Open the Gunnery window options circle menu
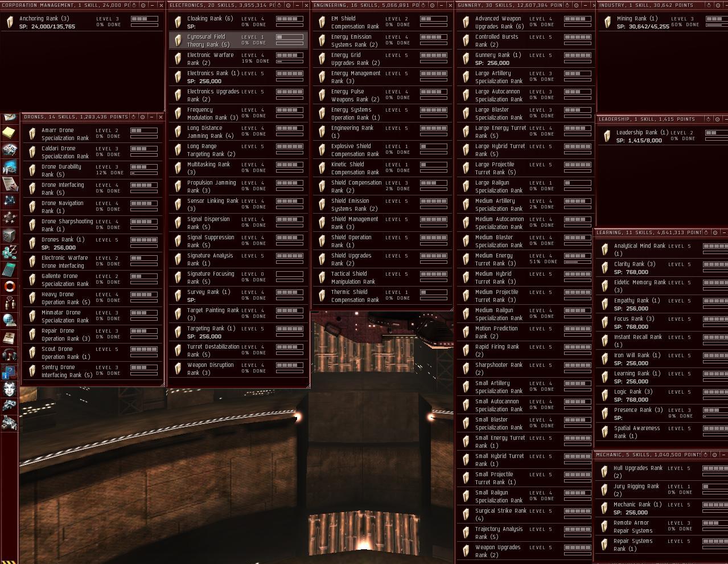This screenshot has width=728, height=564. tap(577, 5)
